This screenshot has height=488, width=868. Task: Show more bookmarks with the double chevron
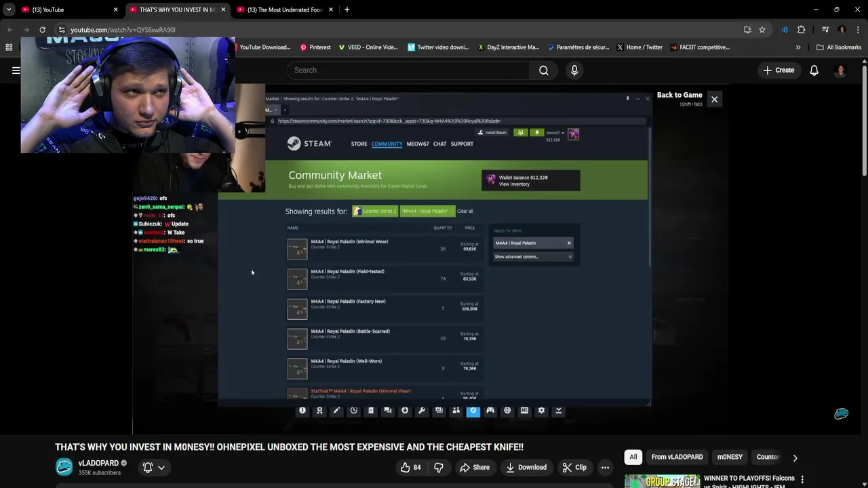click(798, 47)
